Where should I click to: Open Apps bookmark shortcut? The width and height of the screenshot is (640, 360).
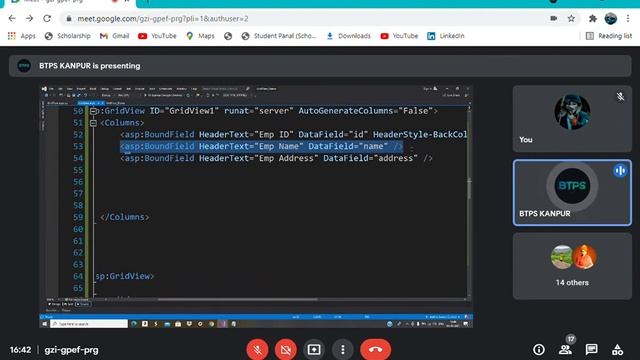click(x=22, y=36)
